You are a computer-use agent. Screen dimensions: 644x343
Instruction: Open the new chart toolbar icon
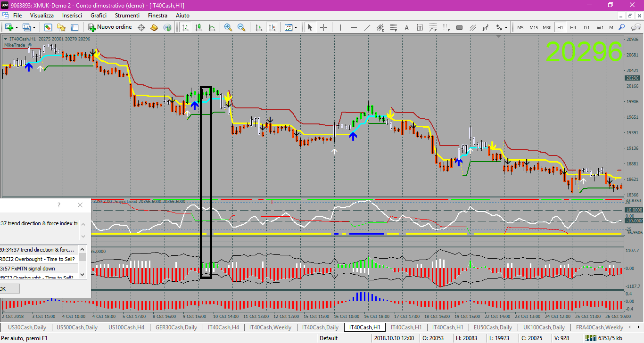[9, 27]
